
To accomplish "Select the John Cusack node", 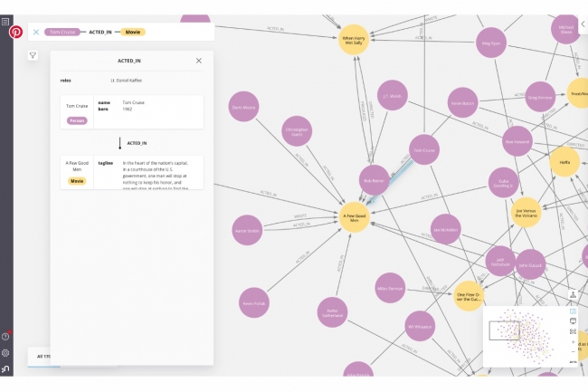I will click(531, 265).
